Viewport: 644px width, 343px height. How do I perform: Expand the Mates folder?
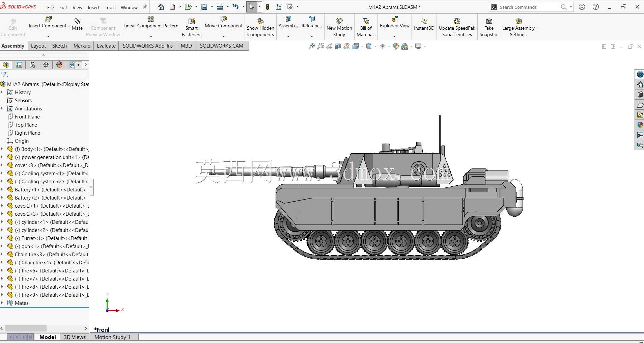click(2, 303)
